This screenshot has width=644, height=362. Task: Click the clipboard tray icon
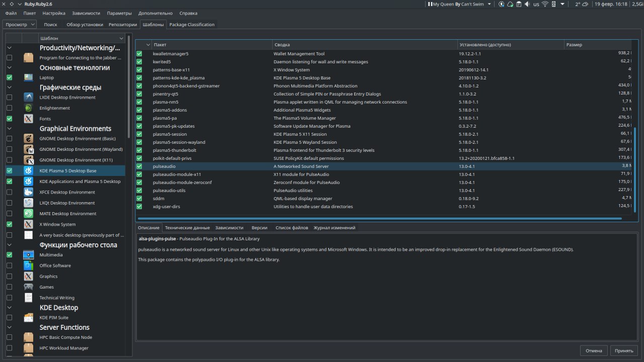[519, 4]
